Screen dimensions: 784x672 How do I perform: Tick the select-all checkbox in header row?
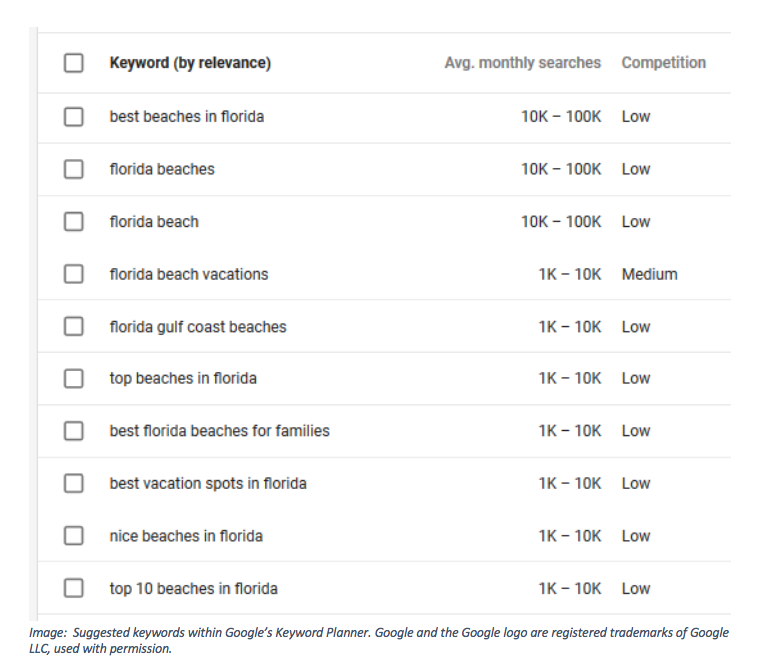(x=73, y=63)
